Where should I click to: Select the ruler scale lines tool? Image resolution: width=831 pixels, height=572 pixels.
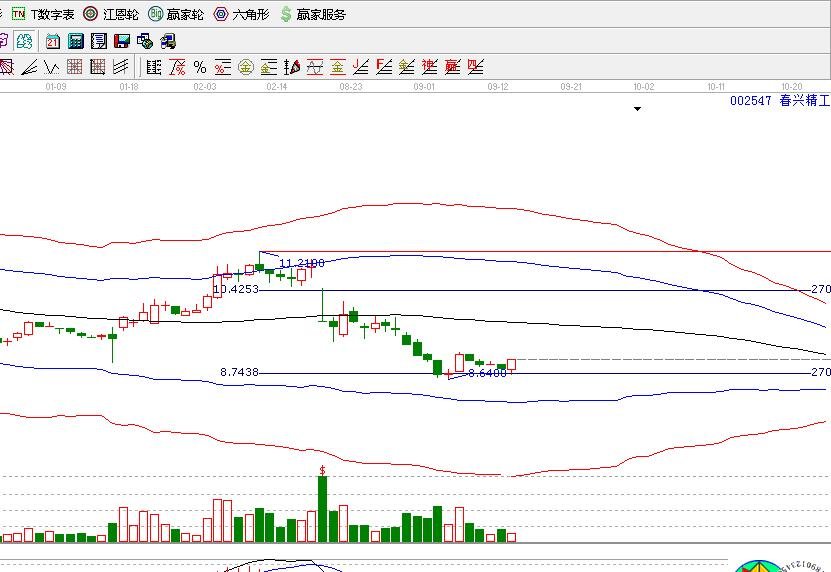pos(154,67)
